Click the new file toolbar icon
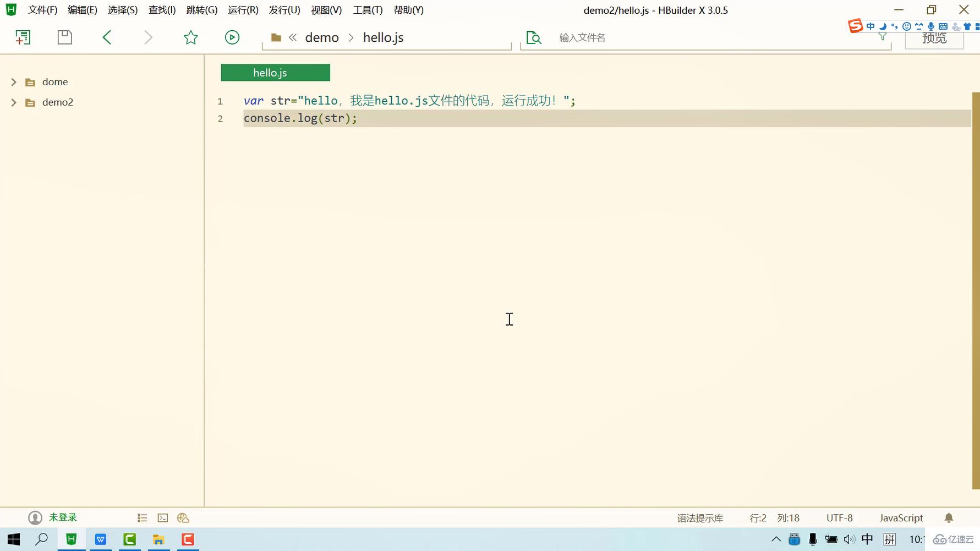The image size is (980, 551). pyautogui.click(x=23, y=37)
